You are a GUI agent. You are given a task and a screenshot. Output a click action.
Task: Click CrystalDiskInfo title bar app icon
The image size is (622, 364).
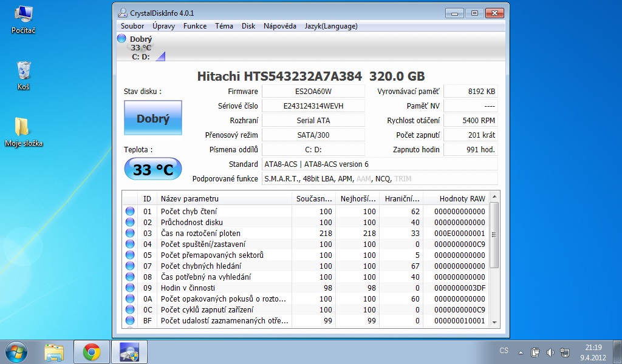click(123, 13)
